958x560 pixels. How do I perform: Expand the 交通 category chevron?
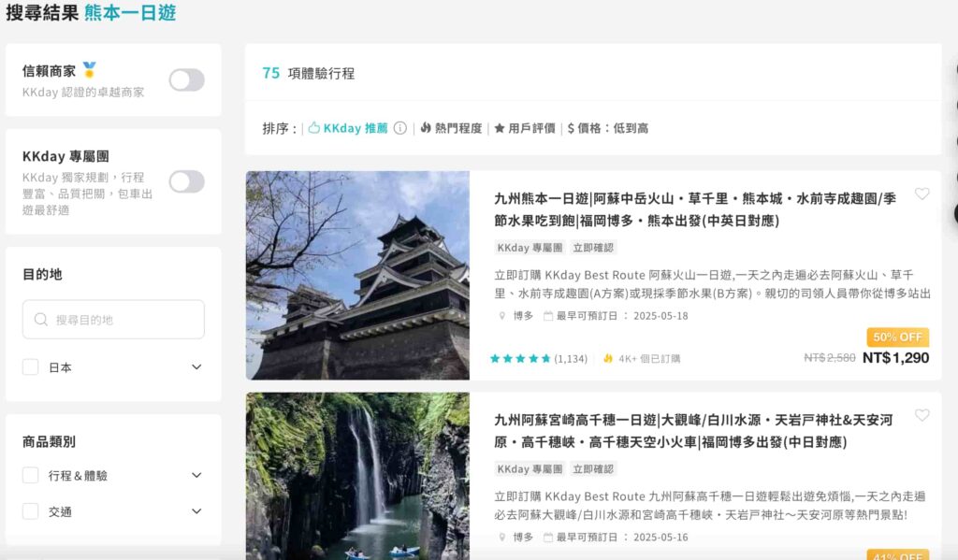196,511
